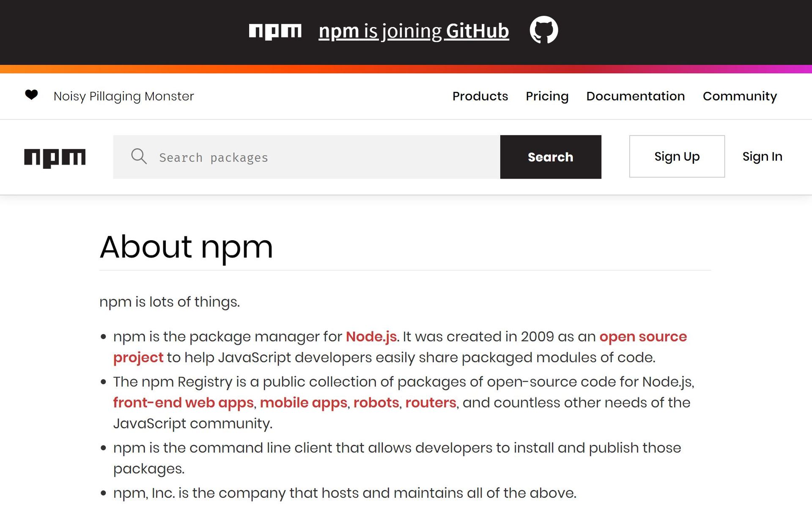Go to Documentation
Viewport: 812px width, 519px height.
pyautogui.click(x=636, y=96)
